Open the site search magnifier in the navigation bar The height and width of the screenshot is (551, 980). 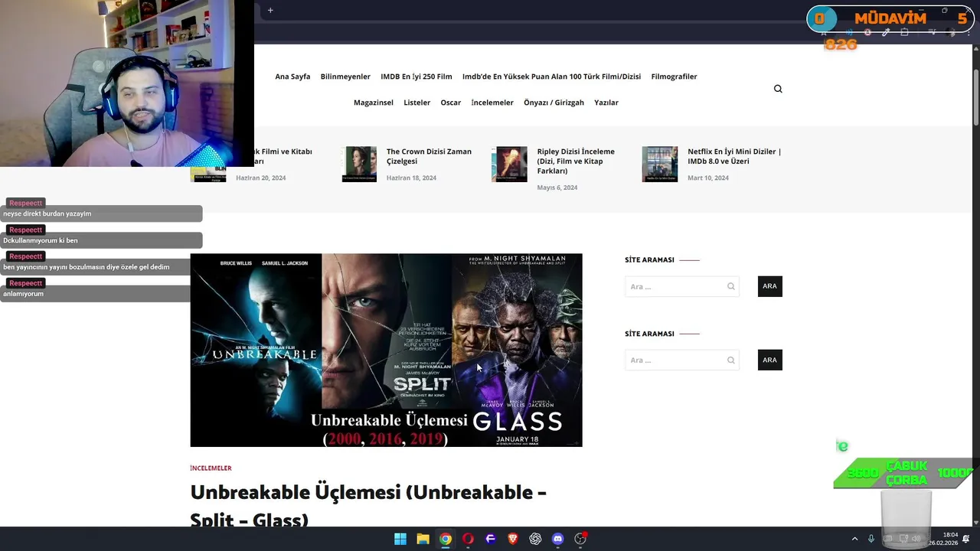click(x=778, y=89)
